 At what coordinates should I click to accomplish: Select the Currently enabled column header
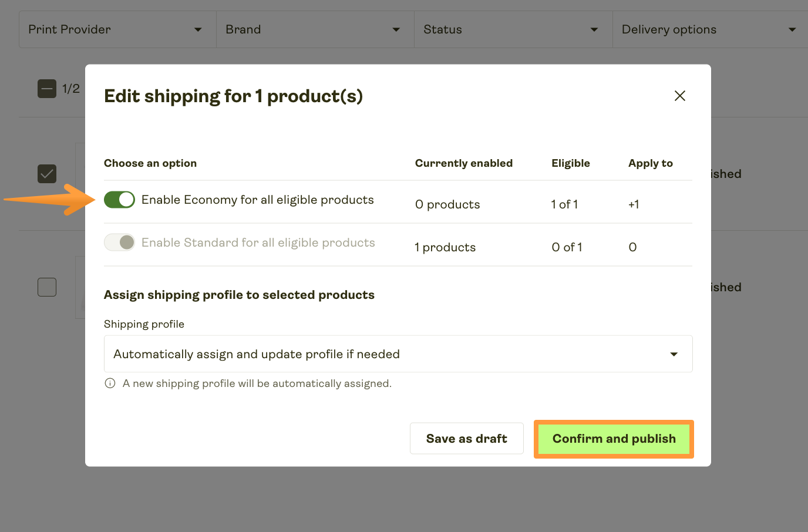464,163
